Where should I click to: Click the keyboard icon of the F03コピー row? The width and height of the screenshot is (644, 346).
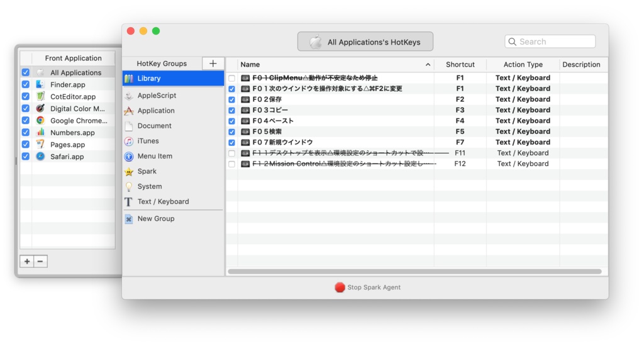pyautogui.click(x=246, y=110)
